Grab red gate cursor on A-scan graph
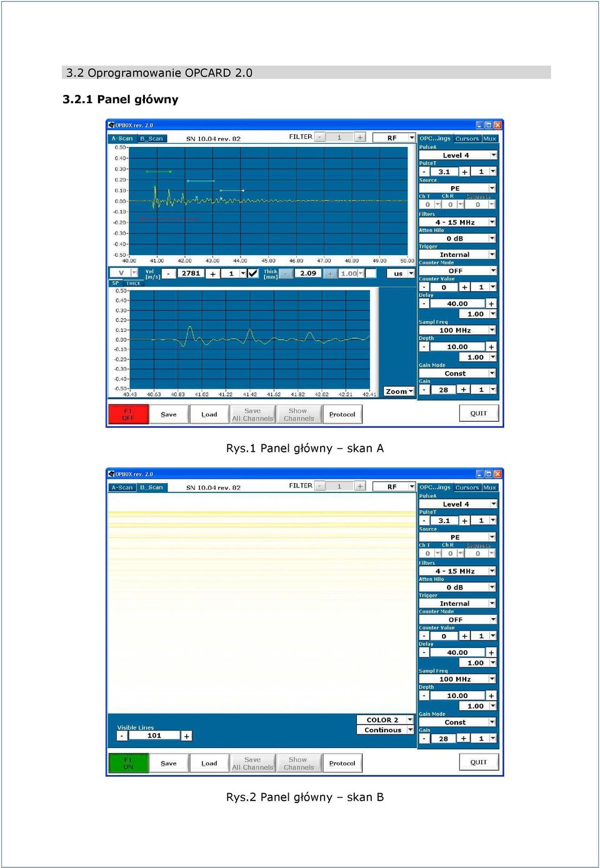 click(x=169, y=219)
